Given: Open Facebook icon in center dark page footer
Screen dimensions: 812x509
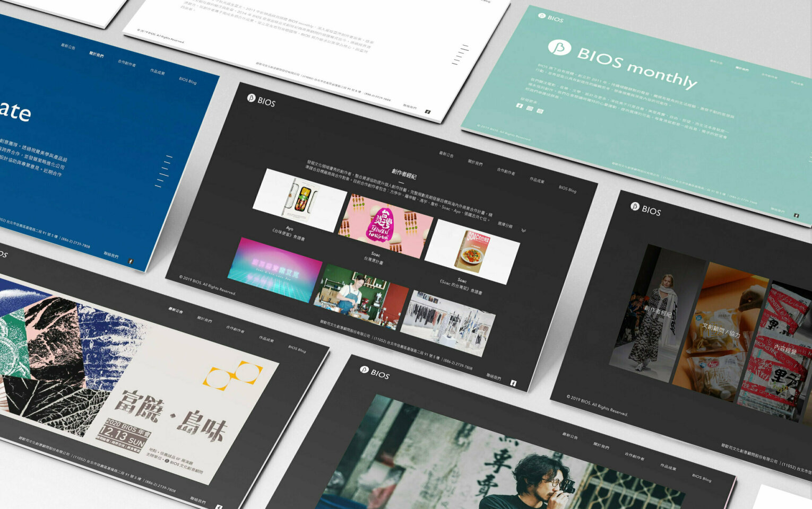Looking at the screenshot, I should coord(513,383).
